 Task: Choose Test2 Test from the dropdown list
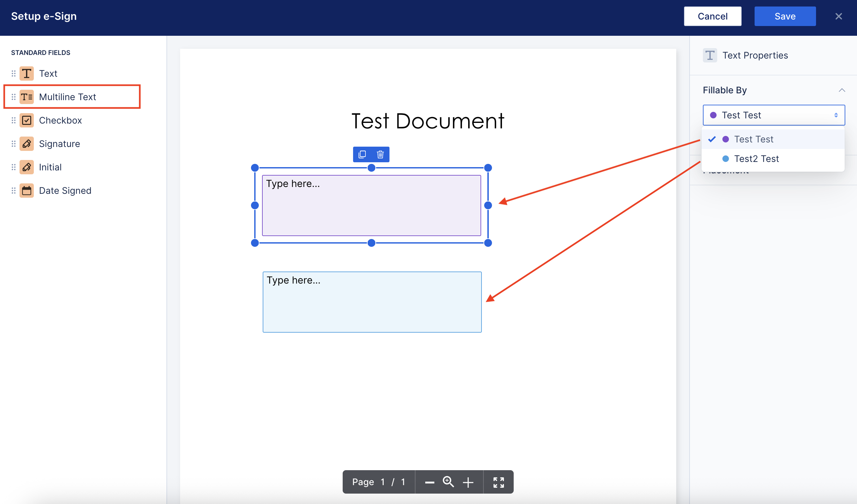pyautogui.click(x=756, y=159)
